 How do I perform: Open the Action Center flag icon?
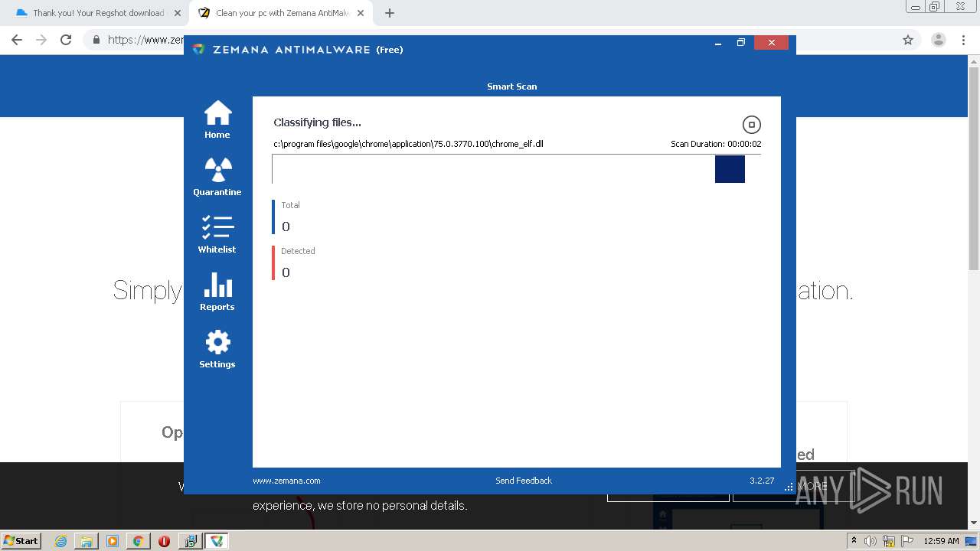[907, 541]
